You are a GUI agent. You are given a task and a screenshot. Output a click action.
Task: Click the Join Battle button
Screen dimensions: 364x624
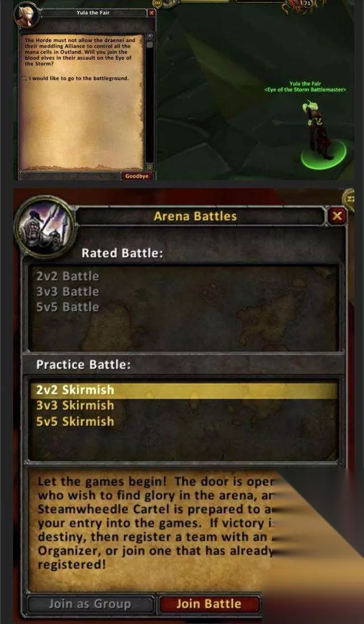[210, 604]
